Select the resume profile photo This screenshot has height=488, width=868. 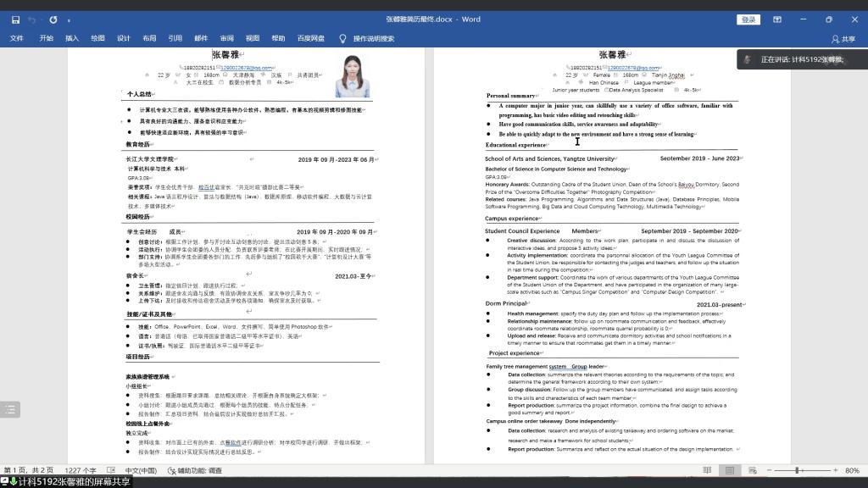coord(352,76)
